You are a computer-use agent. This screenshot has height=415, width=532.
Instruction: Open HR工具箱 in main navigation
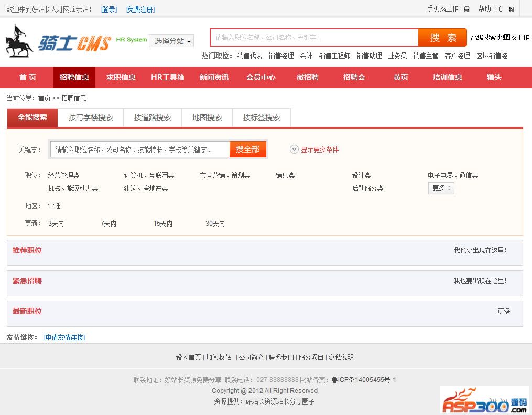click(168, 77)
